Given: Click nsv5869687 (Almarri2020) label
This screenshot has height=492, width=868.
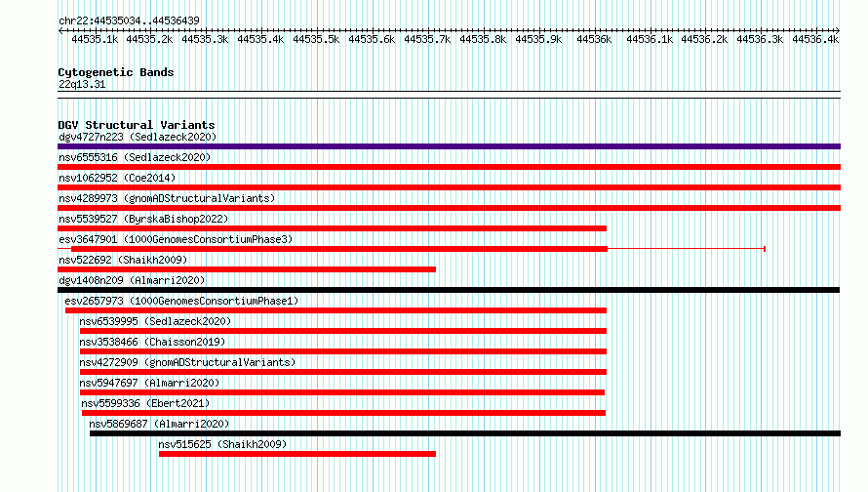Looking at the screenshot, I should point(159,424).
